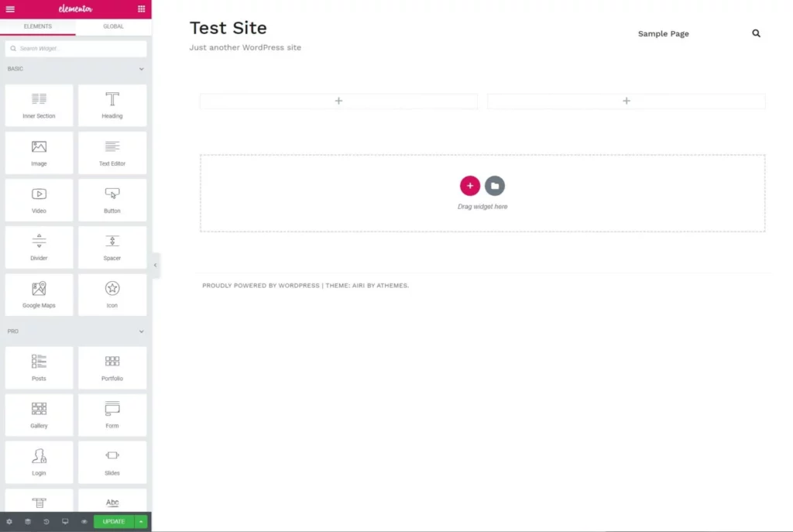Viewport: 793px width, 532px height.
Task: Choose the Google Maps widget
Action: pyautogui.click(x=39, y=294)
